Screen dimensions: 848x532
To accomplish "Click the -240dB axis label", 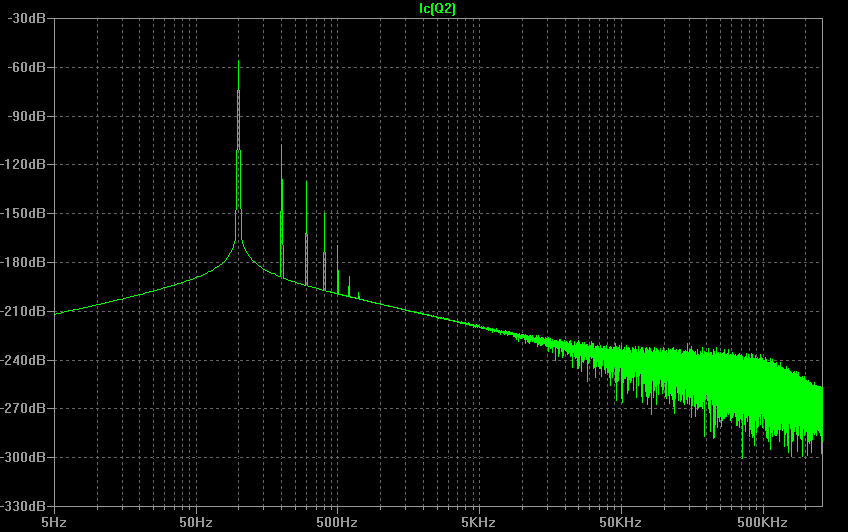I will pos(23,360).
